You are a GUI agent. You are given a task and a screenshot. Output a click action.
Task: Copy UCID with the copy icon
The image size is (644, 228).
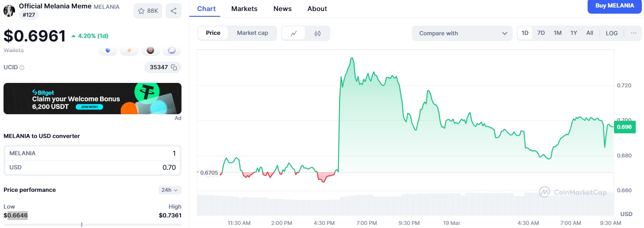click(x=174, y=67)
